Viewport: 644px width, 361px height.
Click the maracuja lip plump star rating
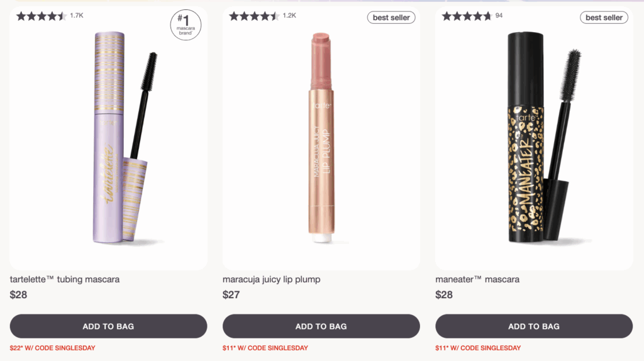tap(254, 16)
